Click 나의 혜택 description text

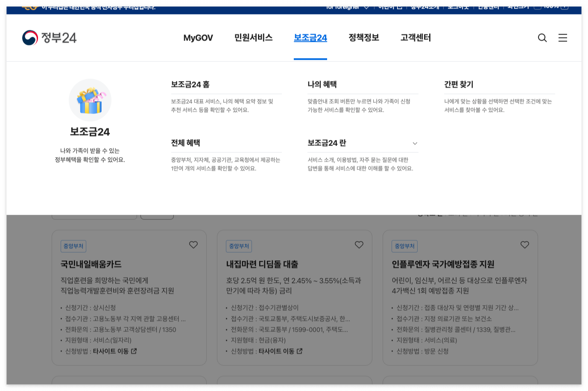[359, 105]
